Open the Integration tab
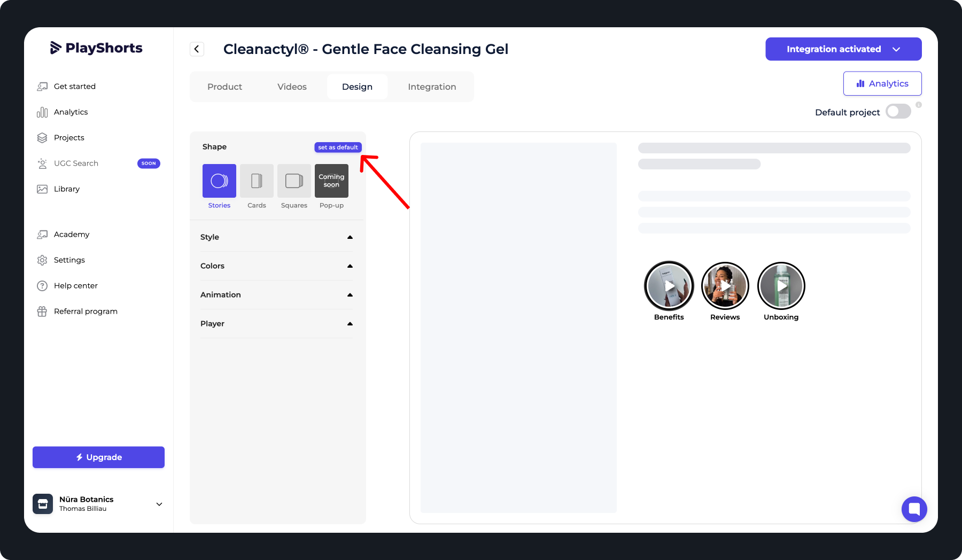 point(432,87)
